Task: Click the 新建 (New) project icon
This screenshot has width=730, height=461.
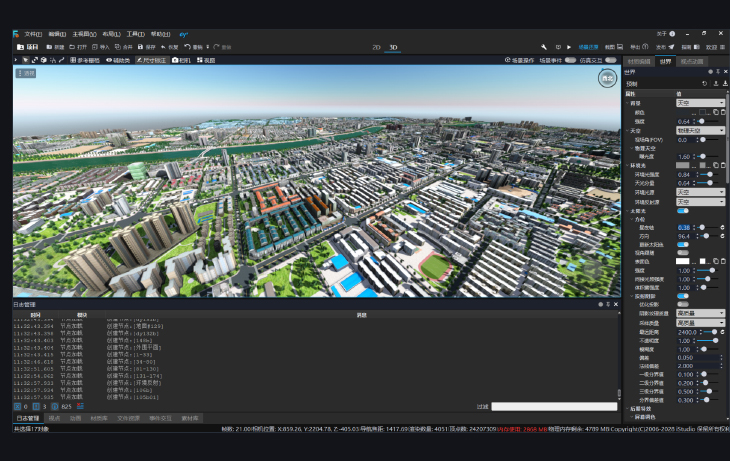Action: click(48, 47)
